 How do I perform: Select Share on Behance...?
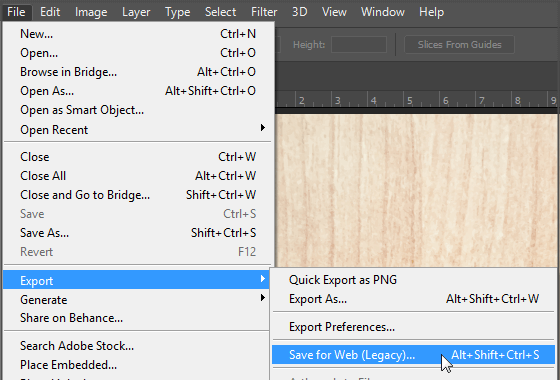[x=136, y=318]
